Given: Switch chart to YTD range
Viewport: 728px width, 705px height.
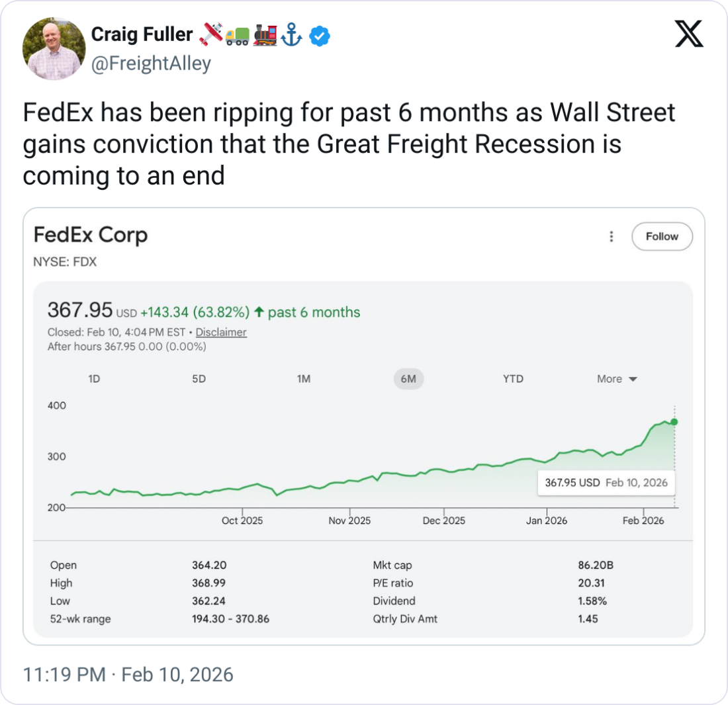Looking at the screenshot, I should 513,379.
